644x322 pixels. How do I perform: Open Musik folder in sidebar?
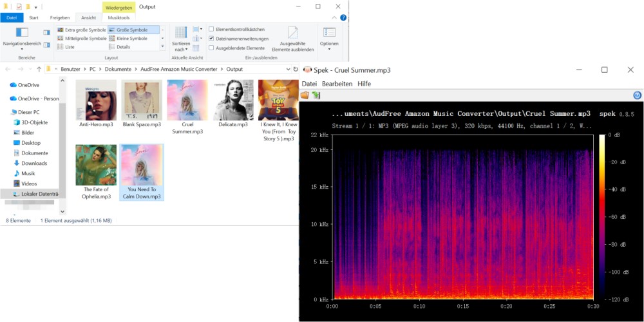coord(24,173)
